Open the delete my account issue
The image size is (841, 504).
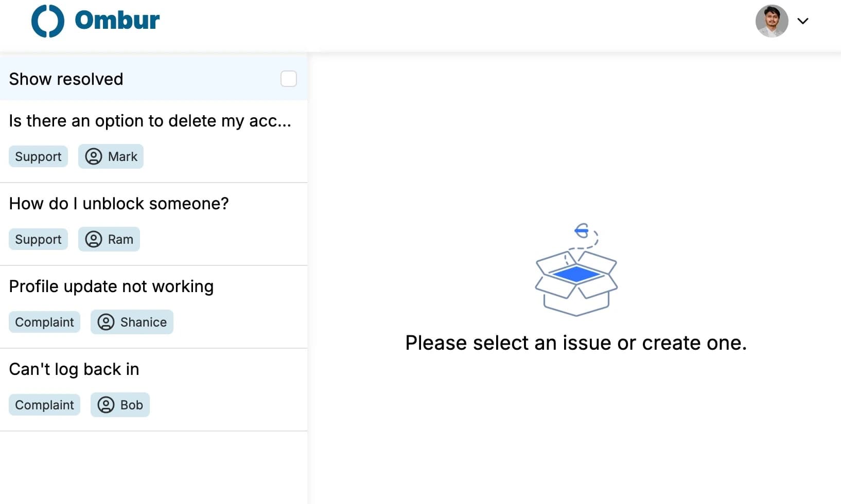coord(153,141)
